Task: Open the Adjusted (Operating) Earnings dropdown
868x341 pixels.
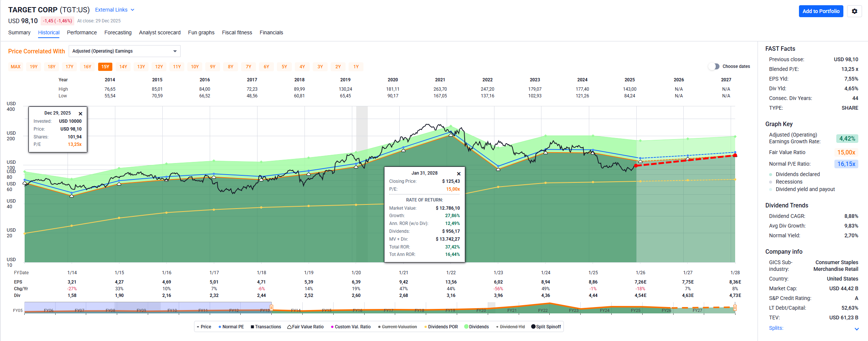Action: tap(125, 51)
